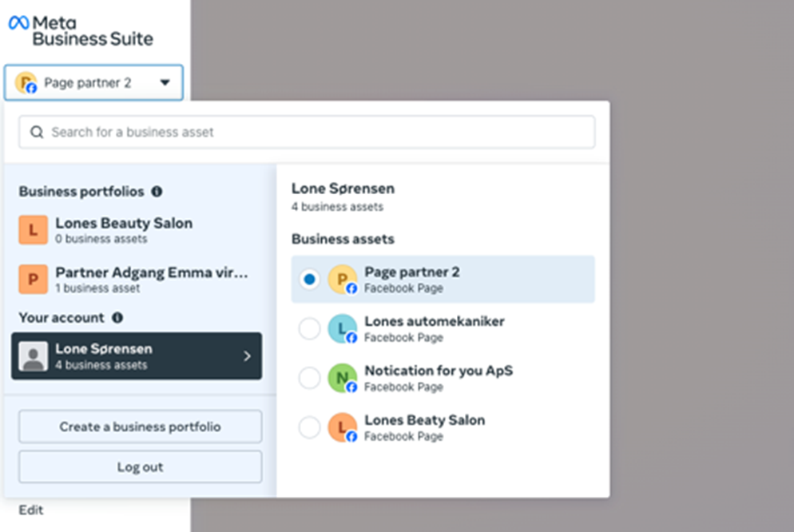
Task: Click the Lone Sørensen heading in right panel
Action: point(343,189)
